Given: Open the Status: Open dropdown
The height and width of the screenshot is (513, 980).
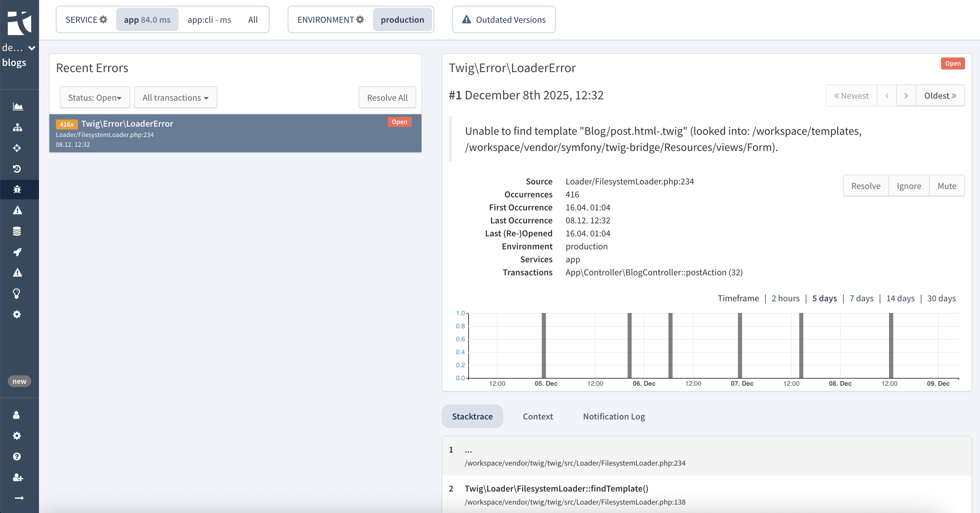Looking at the screenshot, I should [x=95, y=97].
